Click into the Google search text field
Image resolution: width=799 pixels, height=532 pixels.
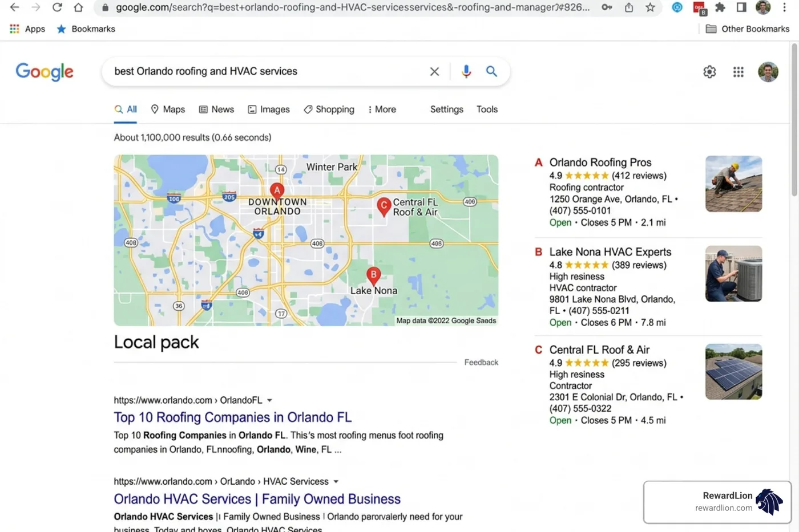tap(268, 71)
